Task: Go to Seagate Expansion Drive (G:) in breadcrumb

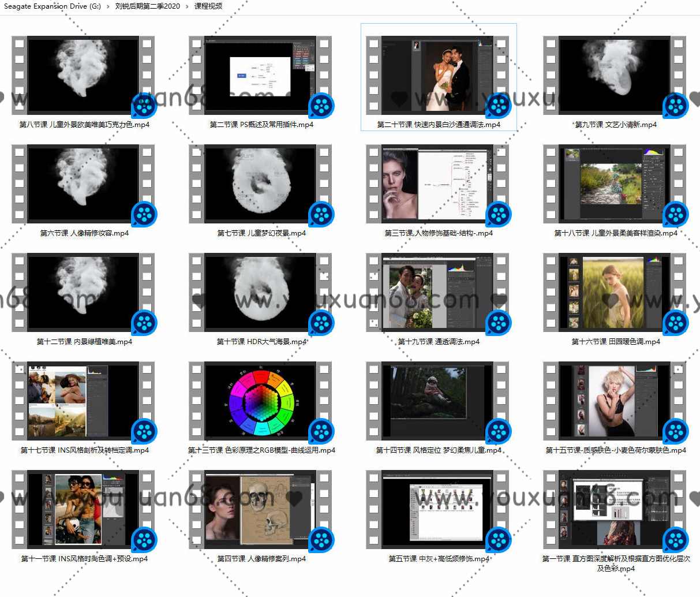Action: [52, 6]
